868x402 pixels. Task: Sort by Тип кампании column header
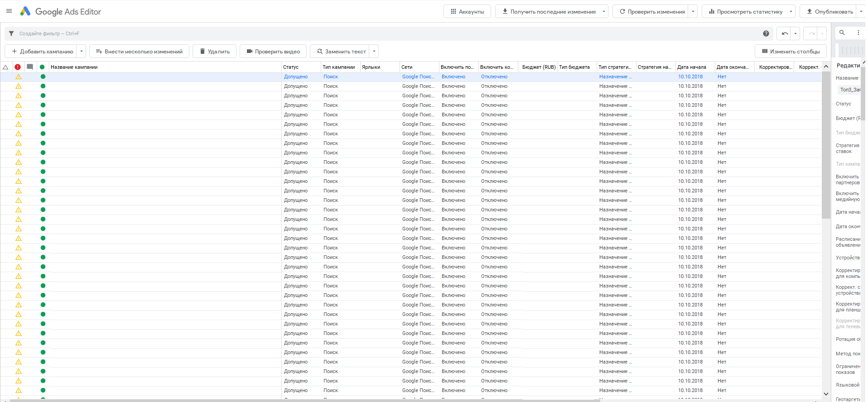pos(338,67)
